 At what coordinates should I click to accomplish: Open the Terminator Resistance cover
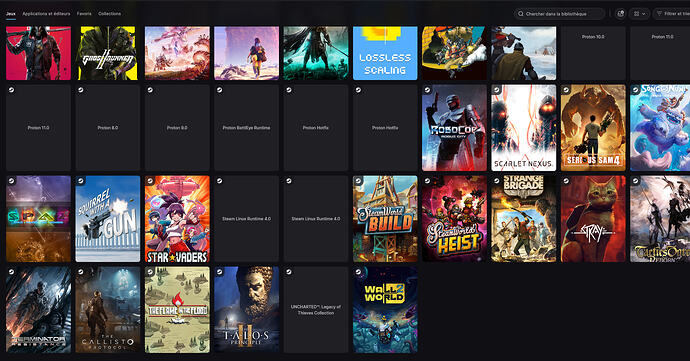point(38,309)
